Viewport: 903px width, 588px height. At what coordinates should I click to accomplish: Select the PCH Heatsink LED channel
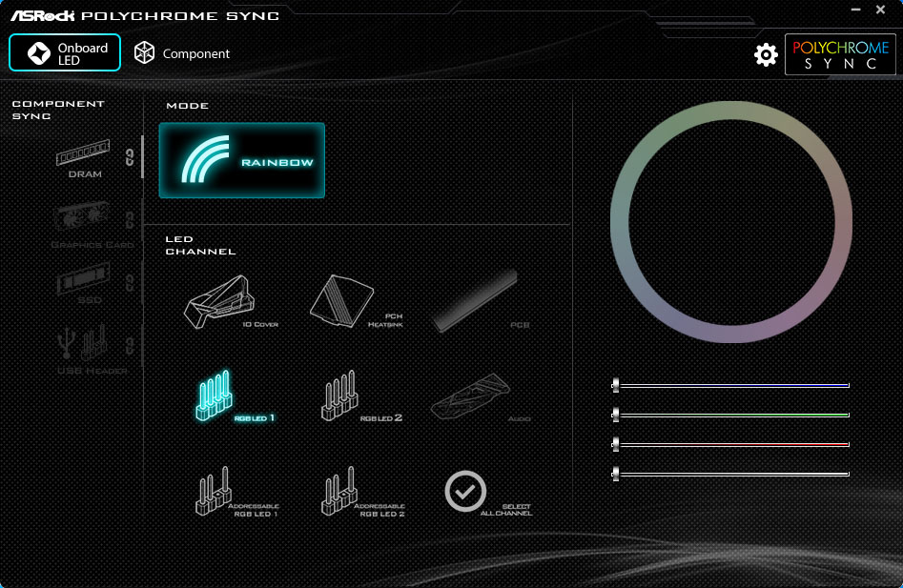tap(356, 301)
